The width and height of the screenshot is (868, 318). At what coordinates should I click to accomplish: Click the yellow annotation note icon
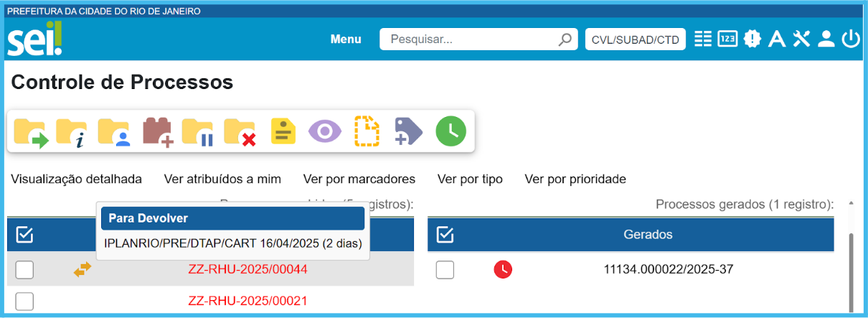pyautogui.click(x=283, y=132)
